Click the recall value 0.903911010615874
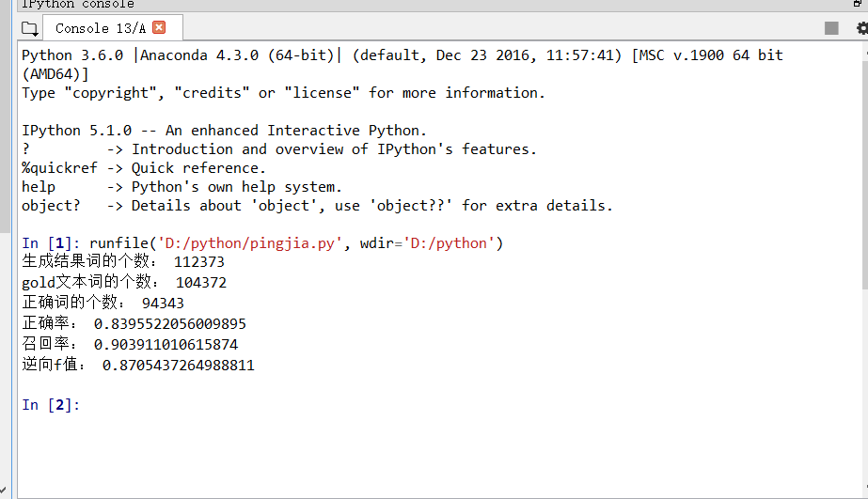 (x=166, y=345)
